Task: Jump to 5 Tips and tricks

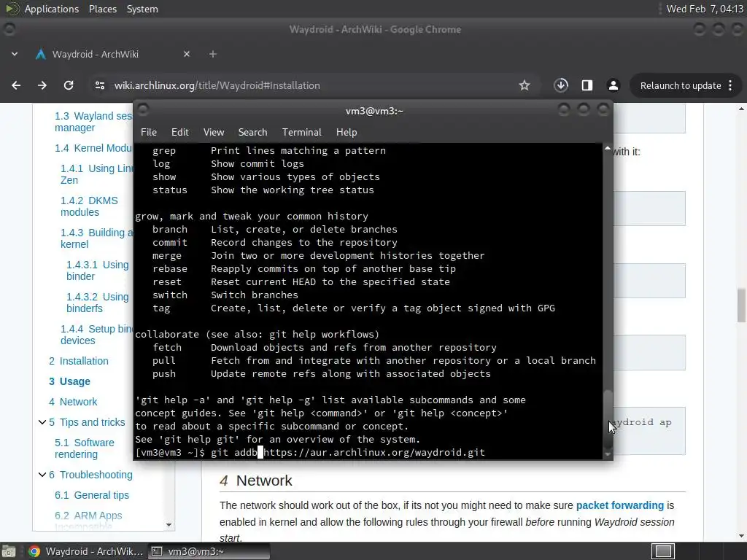Action: [87, 422]
